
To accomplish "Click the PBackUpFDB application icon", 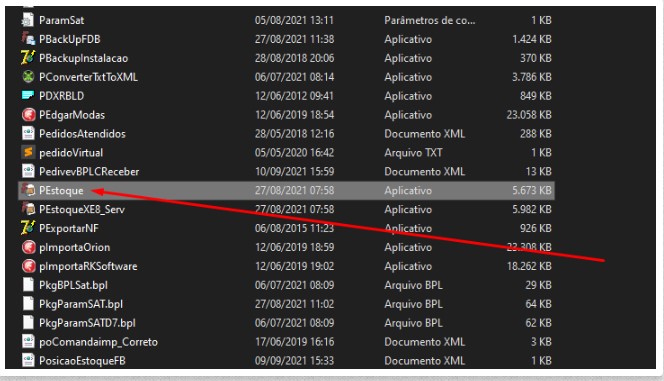I will (28, 39).
